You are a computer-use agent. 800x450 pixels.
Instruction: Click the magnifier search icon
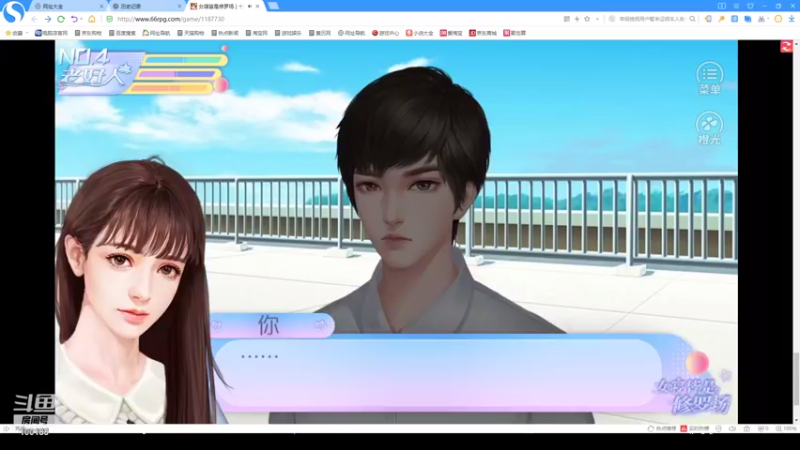pyautogui.click(x=692, y=19)
